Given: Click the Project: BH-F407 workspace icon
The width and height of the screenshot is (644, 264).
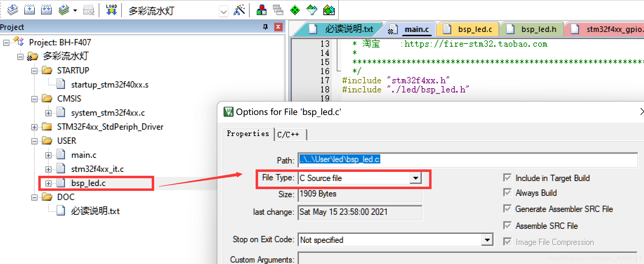Looking at the screenshot, I should 19,42.
